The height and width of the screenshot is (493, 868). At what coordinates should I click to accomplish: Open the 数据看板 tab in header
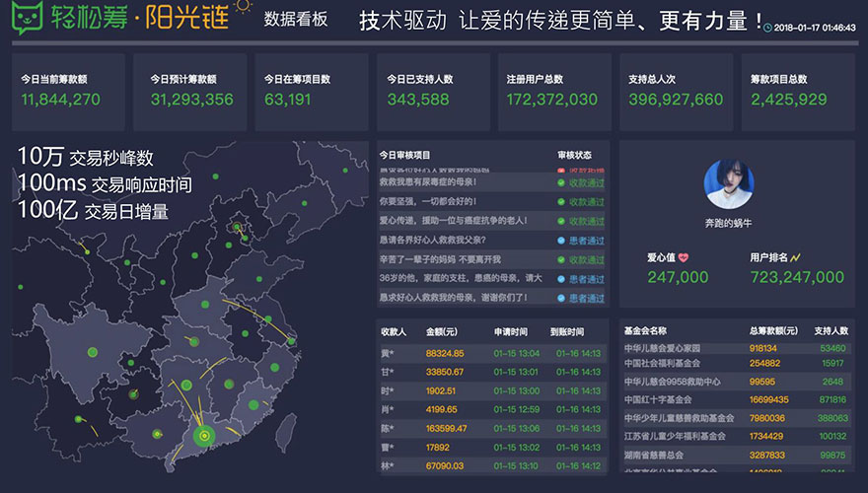[x=296, y=20]
